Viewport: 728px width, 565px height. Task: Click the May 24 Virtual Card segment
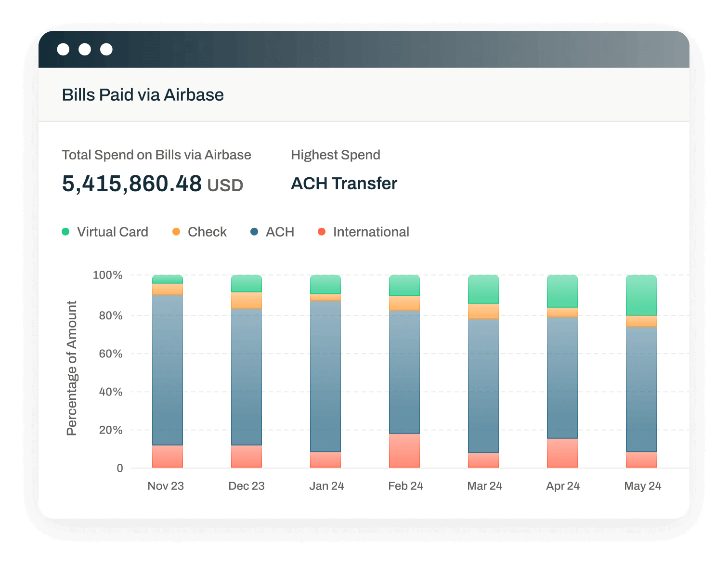[641, 295]
